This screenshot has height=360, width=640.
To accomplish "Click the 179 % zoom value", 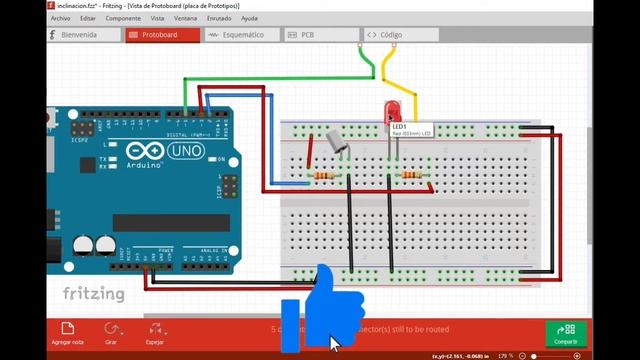I will point(505,356).
